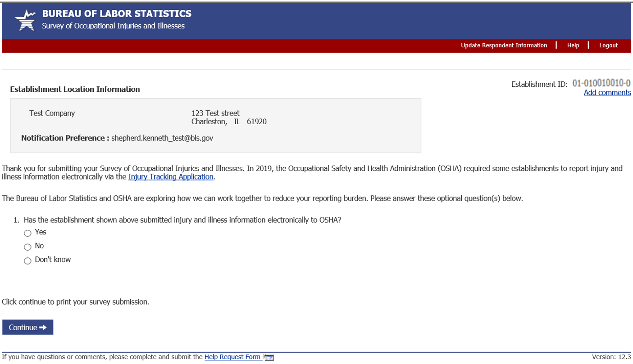The height and width of the screenshot is (364, 633).
Task: Click the Survey of Occupational Injuries and Illnesses subtitle
Action: (113, 26)
